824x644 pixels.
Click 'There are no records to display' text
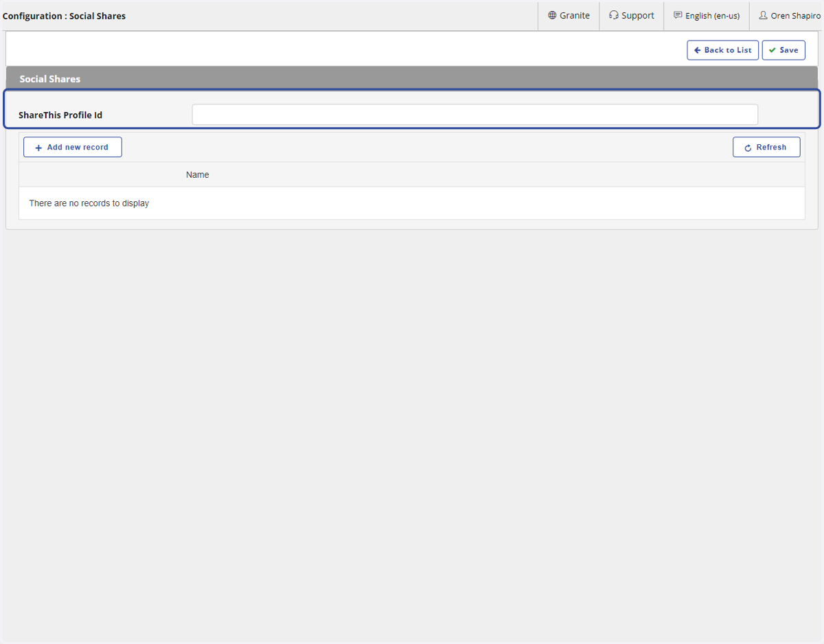tap(89, 203)
